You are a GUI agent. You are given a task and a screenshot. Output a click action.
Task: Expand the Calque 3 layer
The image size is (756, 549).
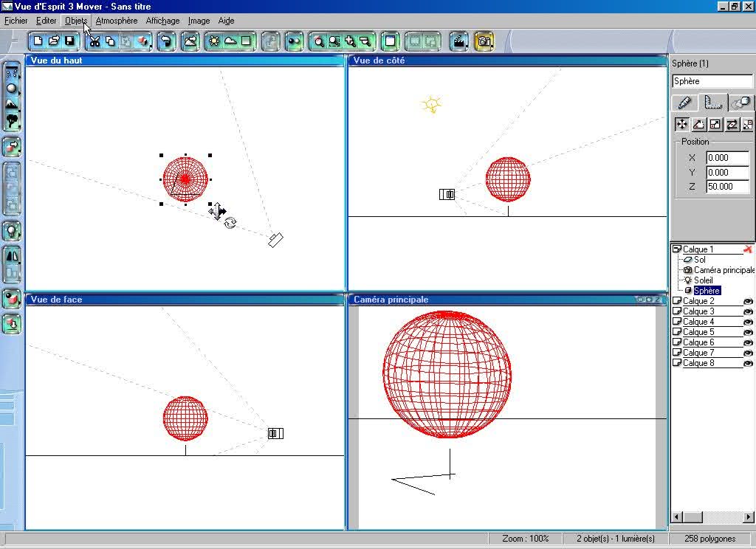677,311
